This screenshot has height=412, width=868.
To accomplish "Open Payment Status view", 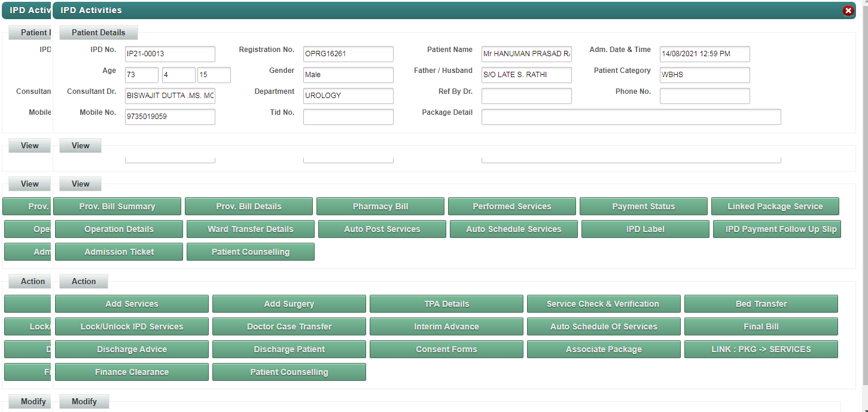I will 644,206.
